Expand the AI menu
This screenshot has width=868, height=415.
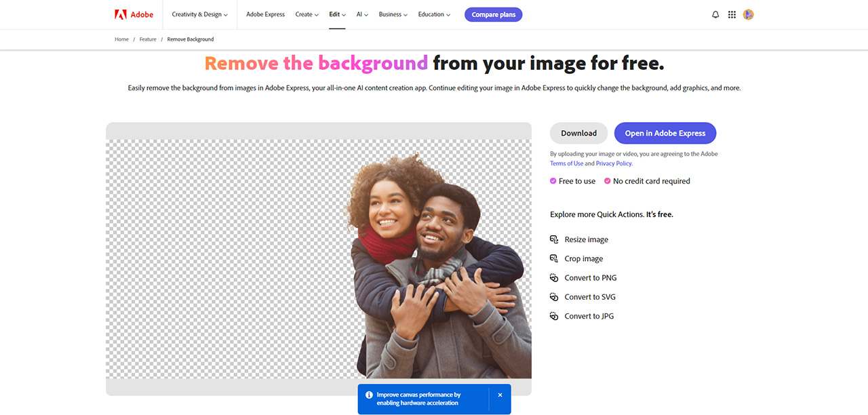pyautogui.click(x=363, y=14)
